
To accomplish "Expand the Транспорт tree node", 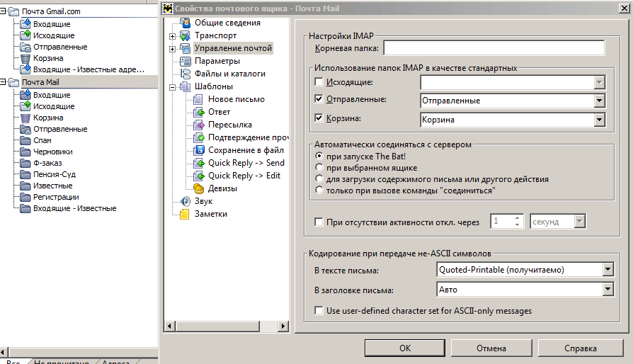I will point(173,35).
